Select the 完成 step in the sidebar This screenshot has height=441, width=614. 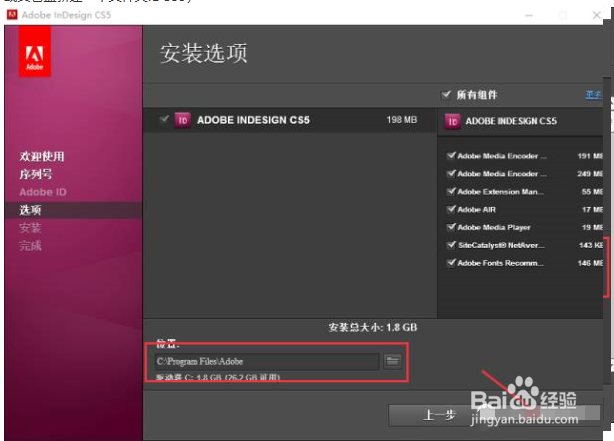click(30, 246)
